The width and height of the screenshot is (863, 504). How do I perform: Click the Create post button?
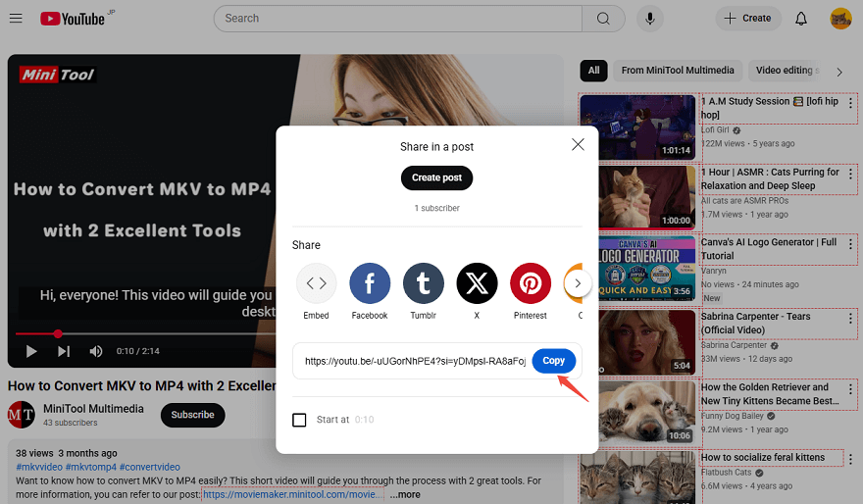pyautogui.click(x=436, y=177)
